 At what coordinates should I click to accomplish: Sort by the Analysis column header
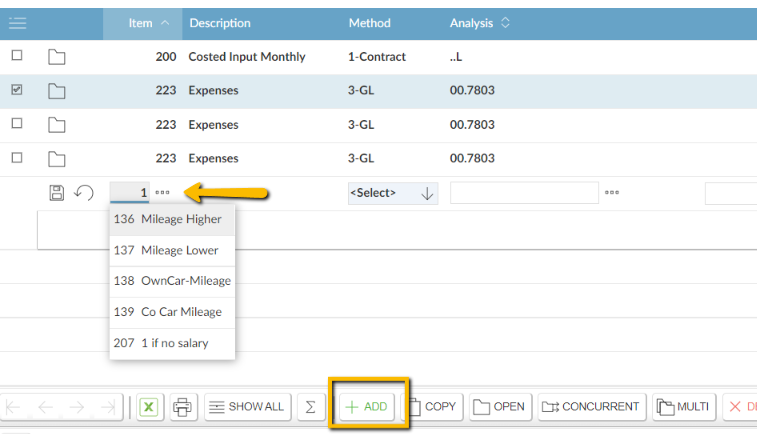pyautogui.click(x=479, y=23)
